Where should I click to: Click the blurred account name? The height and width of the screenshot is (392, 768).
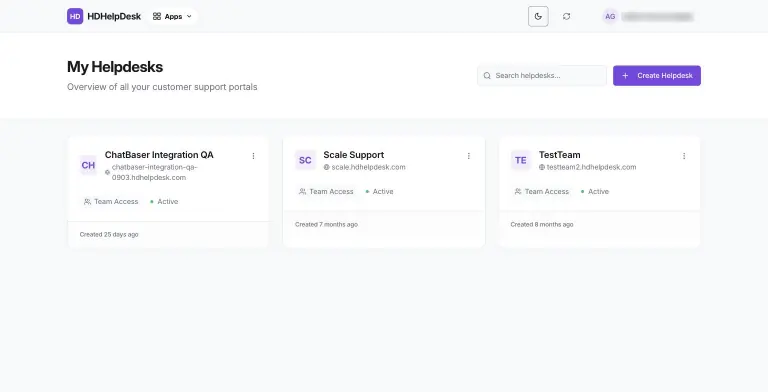pyautogui.click(x=657, y=17)
